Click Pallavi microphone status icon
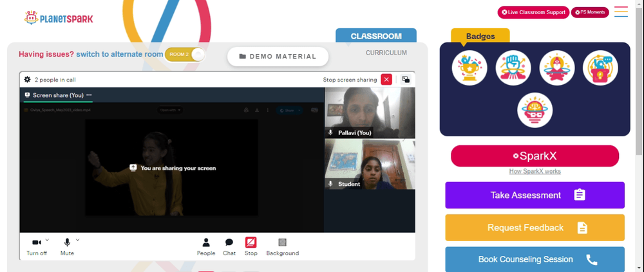The image size is (644, 272). pos(330,132)
